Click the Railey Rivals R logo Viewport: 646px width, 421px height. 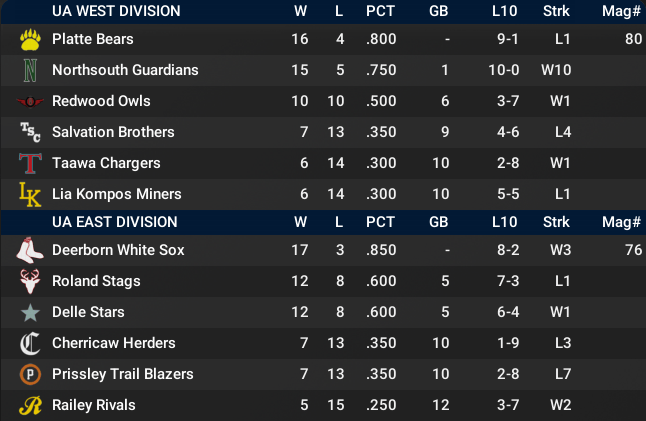(31, 406)
